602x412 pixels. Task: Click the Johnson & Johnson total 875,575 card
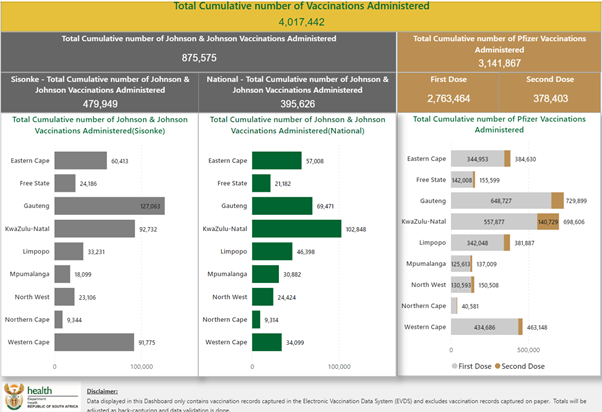pos(199,50)
